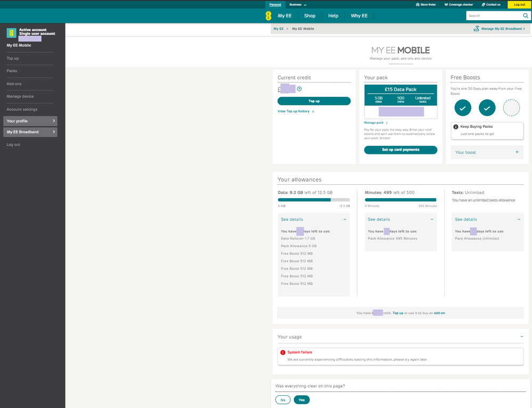Viewport: 532px width, 408px height.
Task: Click the Manage My EE Broadband router icon
Action: tap(476, 29)
